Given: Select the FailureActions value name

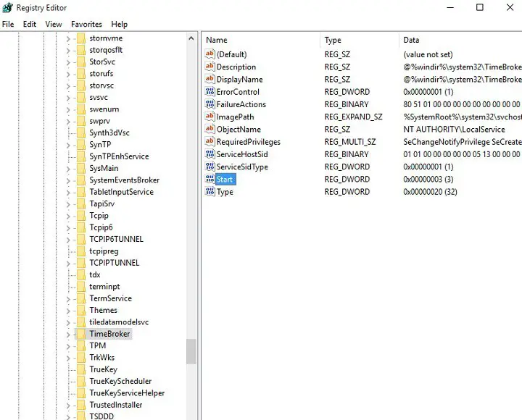Looking at the screenshot, I should (241, 104).
